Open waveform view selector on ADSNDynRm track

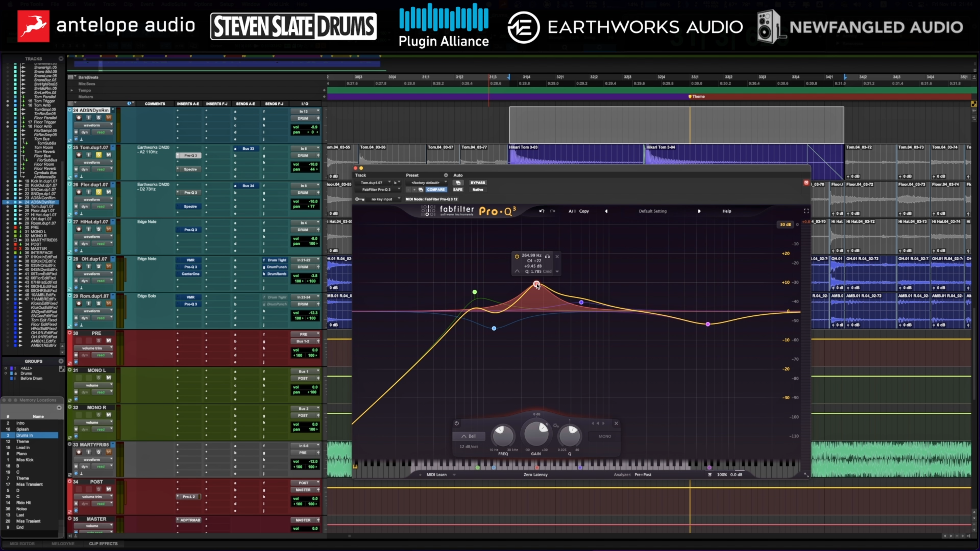pos(93,125)
